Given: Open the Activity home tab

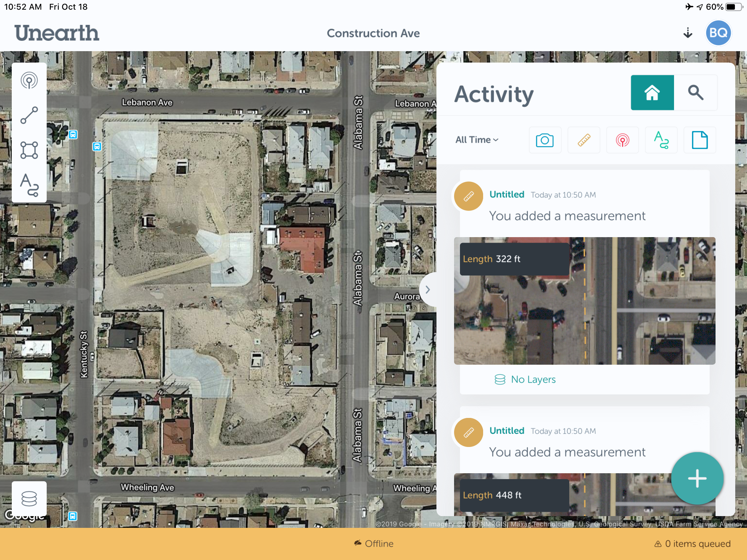Looking at the screenshot, I should [x=652, y=93].
